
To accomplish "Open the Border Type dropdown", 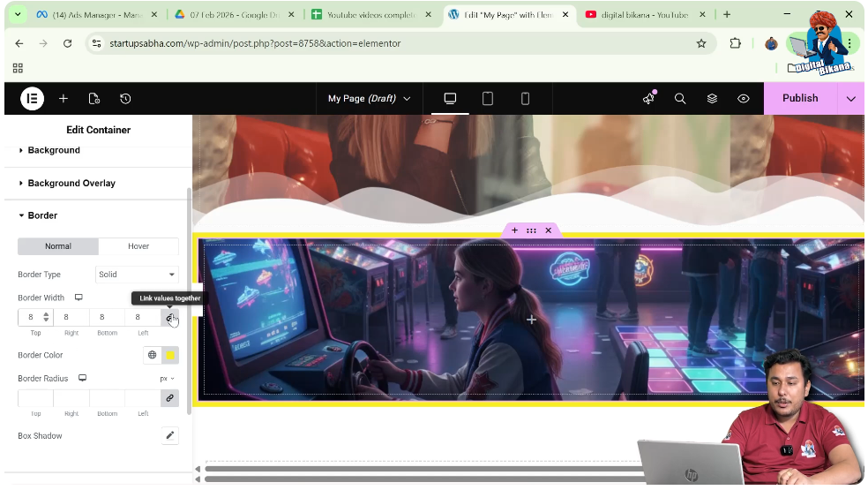I will coord(137,275).
